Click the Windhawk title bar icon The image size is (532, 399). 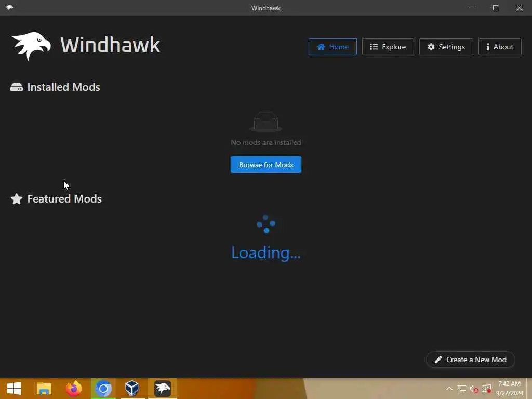[9, 7]
